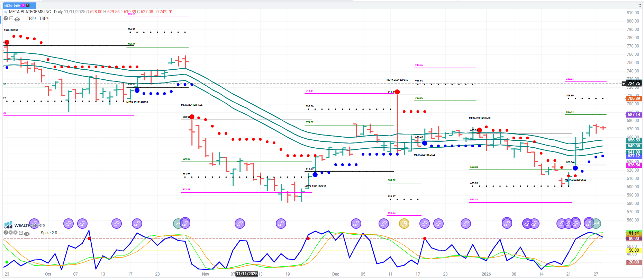Click the yellow pie-chart event marker
Viewport: 644px width, 278px height.
404,224
